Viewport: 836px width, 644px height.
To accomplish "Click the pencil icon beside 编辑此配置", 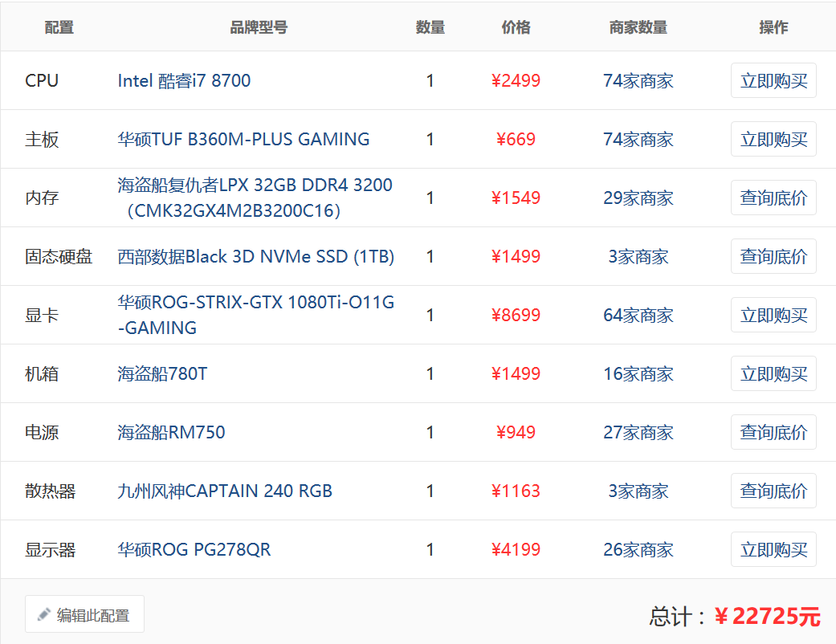I will [x=44, y=615].
